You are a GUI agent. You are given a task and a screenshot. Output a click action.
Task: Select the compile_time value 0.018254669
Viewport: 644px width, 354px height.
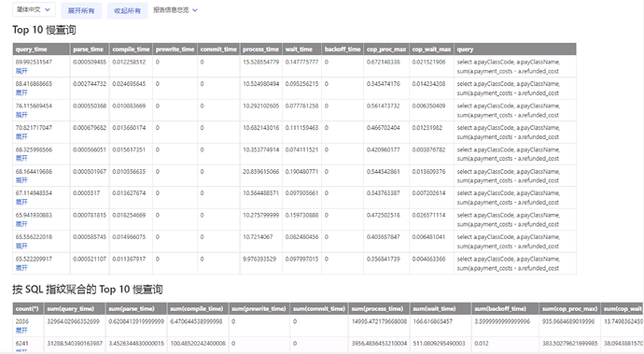[129, 216]
